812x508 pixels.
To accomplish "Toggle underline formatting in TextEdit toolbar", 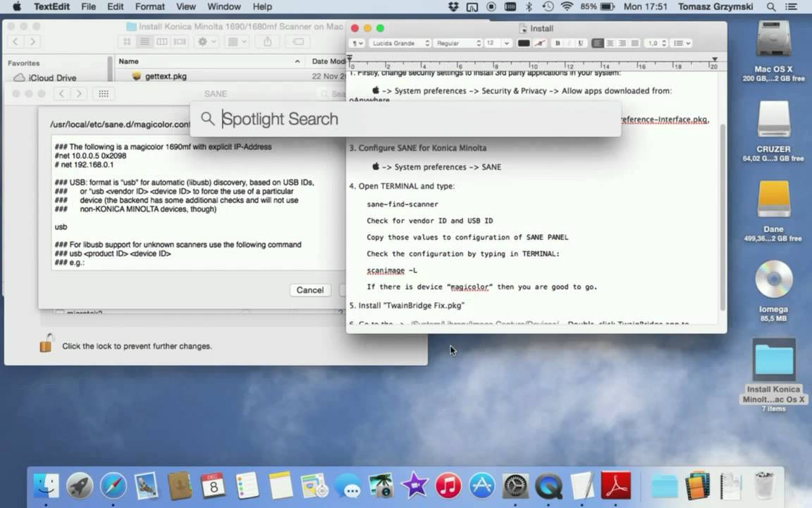I will coord(581,43).
